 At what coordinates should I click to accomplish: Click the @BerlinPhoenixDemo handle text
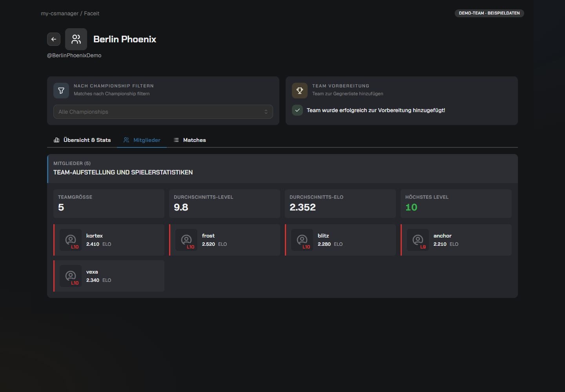click(74, 55)
